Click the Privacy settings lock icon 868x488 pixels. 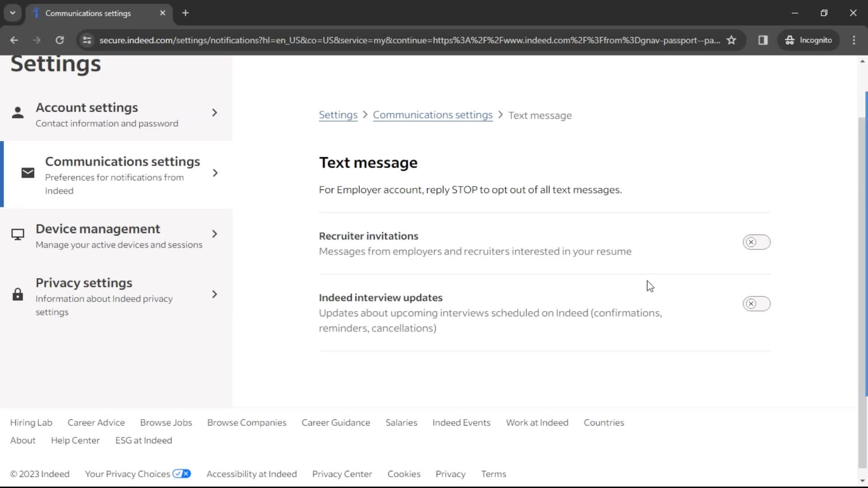coord(17,294)
